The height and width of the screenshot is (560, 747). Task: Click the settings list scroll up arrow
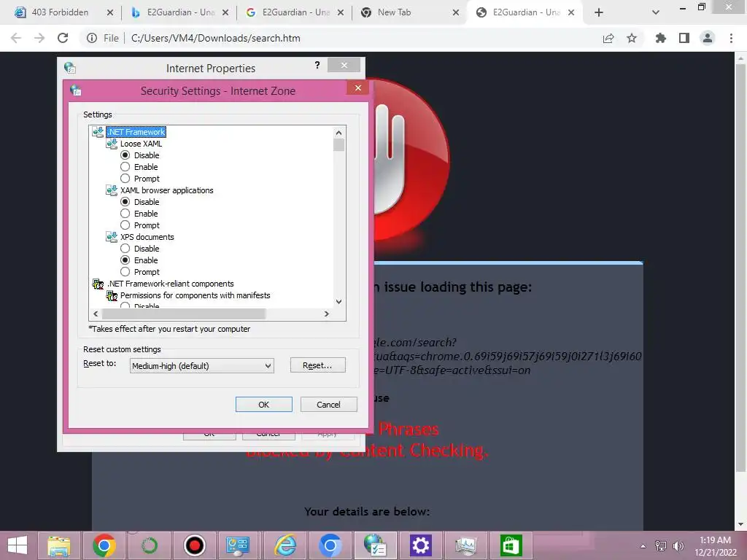pos(338,133)
